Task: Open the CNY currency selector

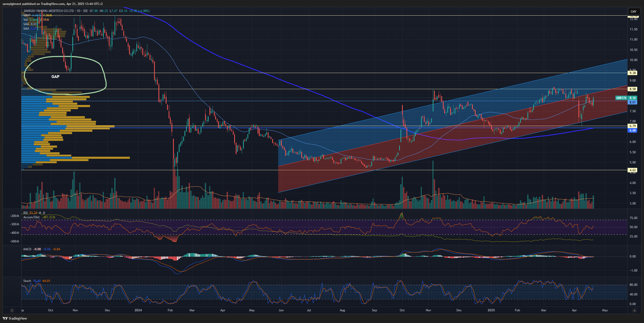Action: (x=633, y=11)
